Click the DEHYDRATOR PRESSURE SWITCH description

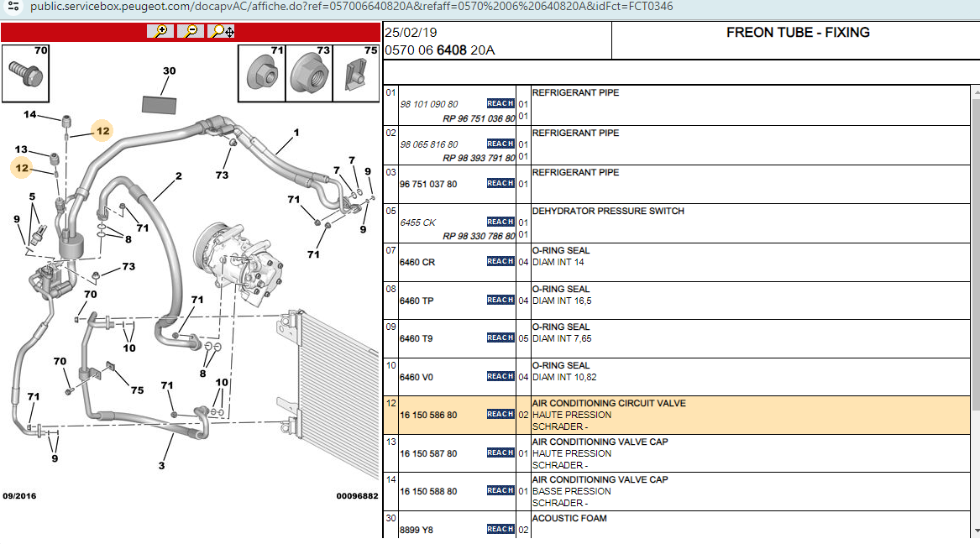[608, 211]
